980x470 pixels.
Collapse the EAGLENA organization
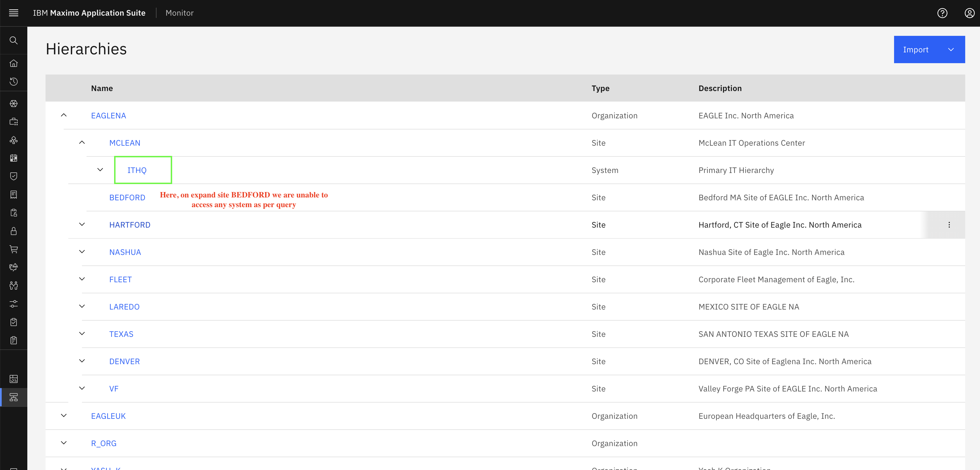pyautogui.click(x=64, y=115)
